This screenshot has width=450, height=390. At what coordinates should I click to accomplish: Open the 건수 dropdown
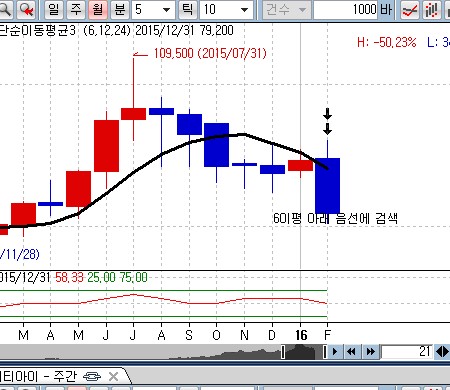pos(287,10)
